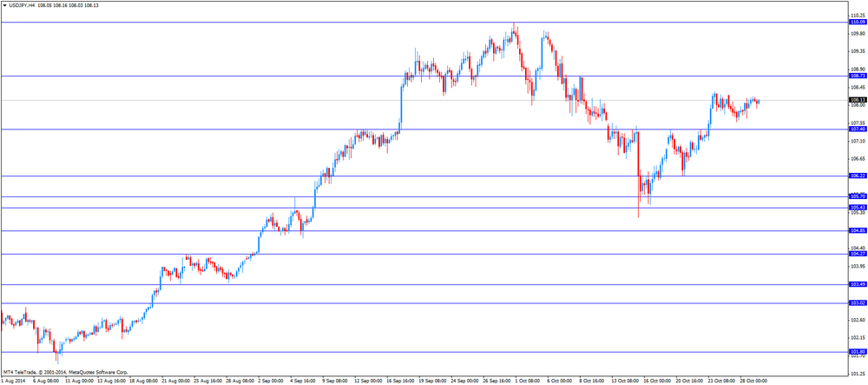
Task: Click the current price label 108.13
Action: click(x=858, y=100)
